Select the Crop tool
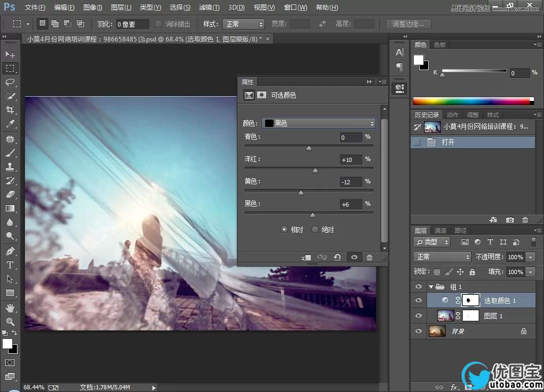Image resolution: width=544 pixels, height=392 pixels. click(x=10, y=110)
